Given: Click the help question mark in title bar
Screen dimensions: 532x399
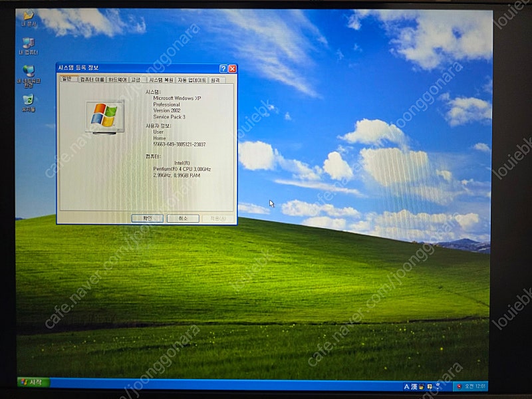Looking at the screenshot, I should click(223, 69).
